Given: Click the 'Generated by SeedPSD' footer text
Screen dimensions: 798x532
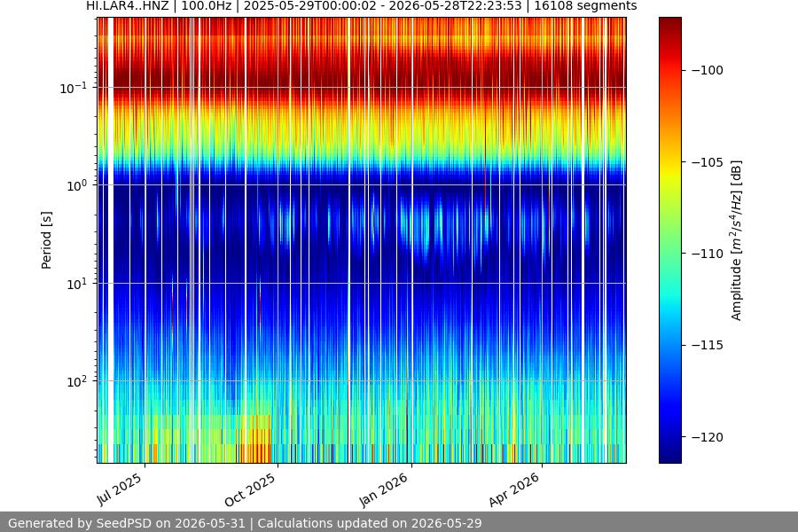Looking at the screenshot, I should [245, 523].
